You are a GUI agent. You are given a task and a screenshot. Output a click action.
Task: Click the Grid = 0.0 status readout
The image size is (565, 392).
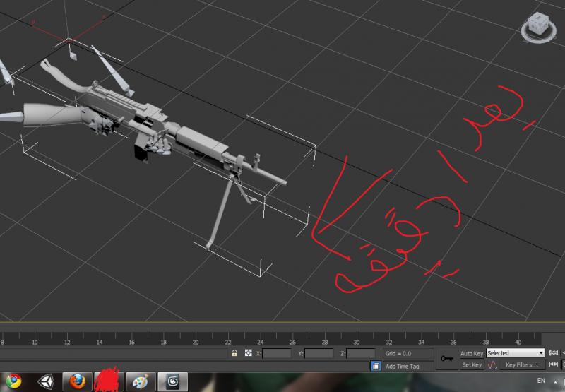coord(408,353)
